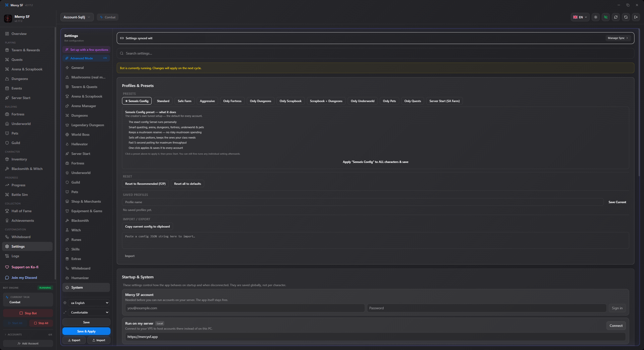
Task: Select the Aggressive preset
Action: pos(207,101)
